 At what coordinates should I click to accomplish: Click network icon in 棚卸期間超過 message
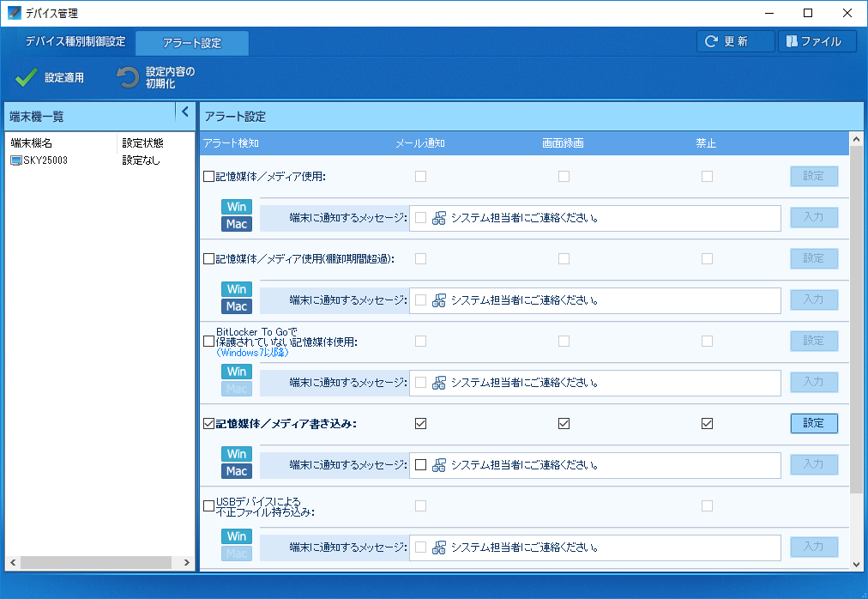pos(439,300)
